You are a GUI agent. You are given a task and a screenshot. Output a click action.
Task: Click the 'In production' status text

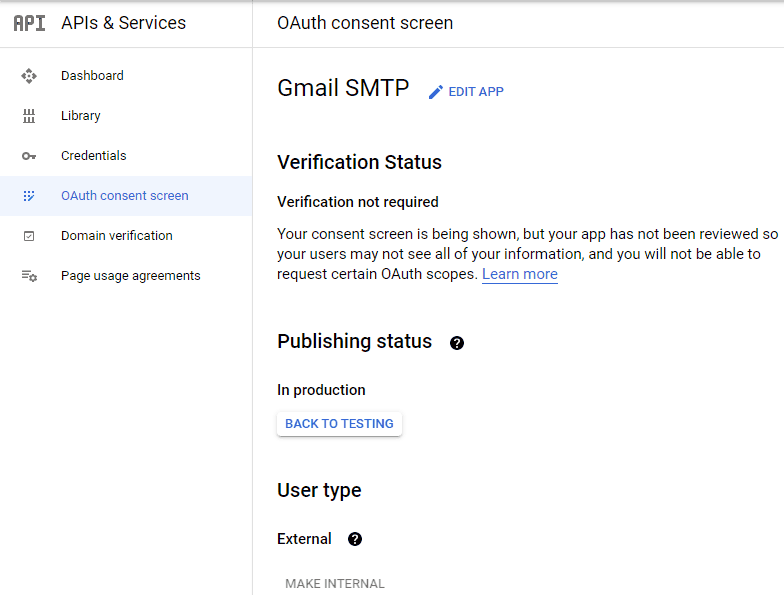coord(321,390)
